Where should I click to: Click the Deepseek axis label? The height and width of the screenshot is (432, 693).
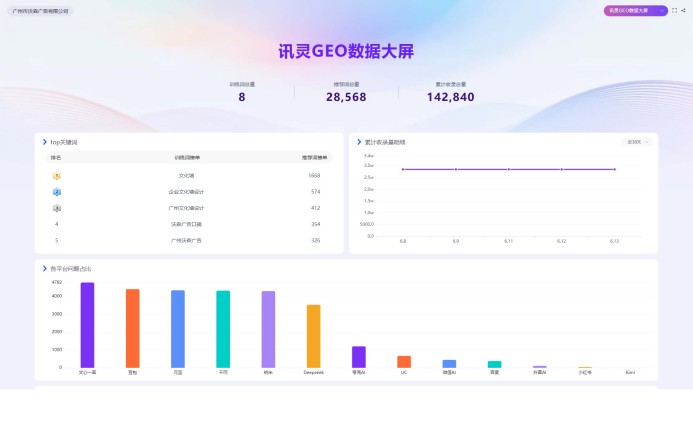pos(313,372)
